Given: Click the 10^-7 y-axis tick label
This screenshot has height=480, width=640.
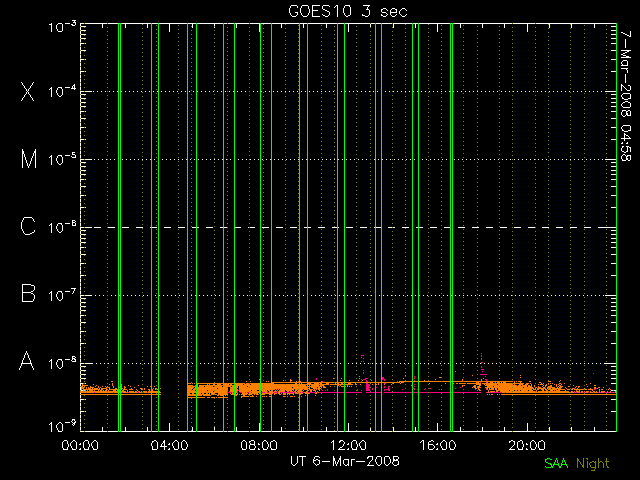Looking at the screenshot, I should coord(62,295).
